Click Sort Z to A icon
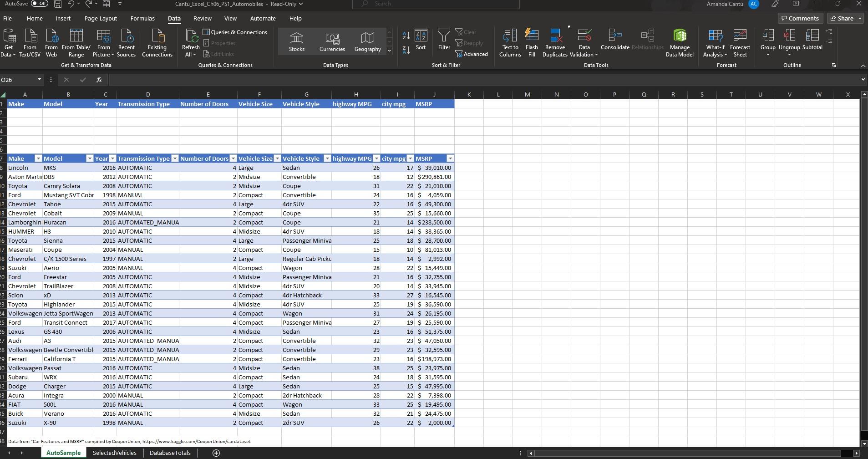 tap(406, 50)
